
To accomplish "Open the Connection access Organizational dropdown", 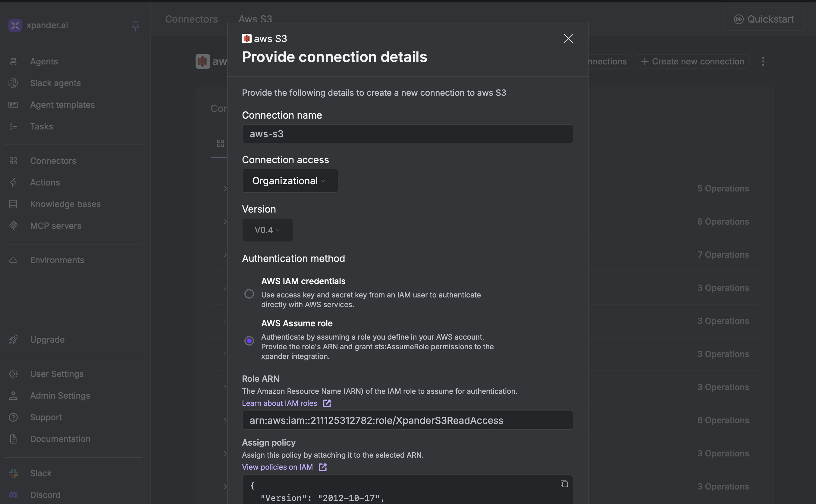I will click(290, 181).
